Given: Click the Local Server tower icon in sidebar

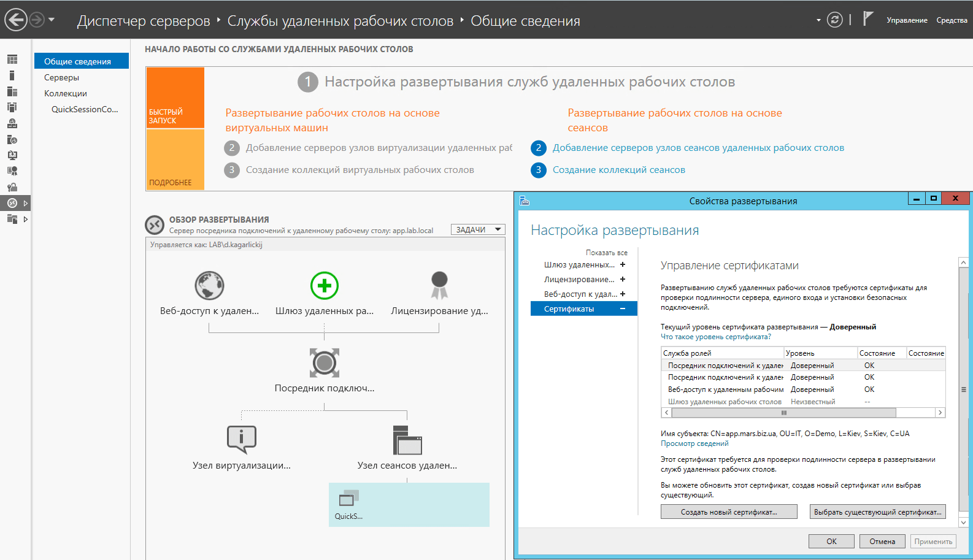Looking at the screenshot, I should [x=12, y=75].
